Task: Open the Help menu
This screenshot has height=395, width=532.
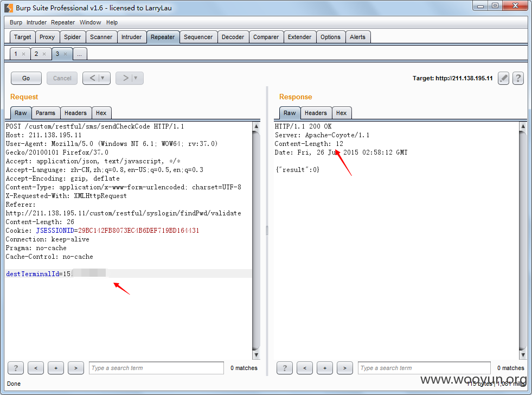Action: [x=112, y=22]
